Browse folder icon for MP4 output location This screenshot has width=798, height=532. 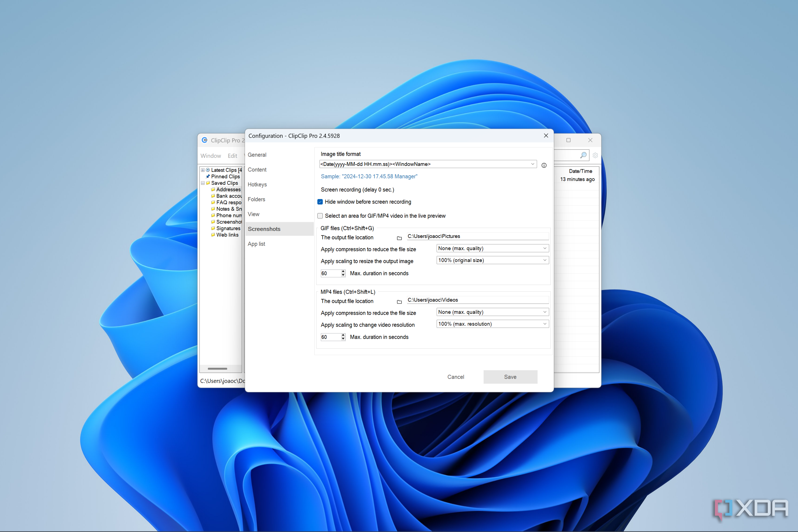[x=399, y=301]
